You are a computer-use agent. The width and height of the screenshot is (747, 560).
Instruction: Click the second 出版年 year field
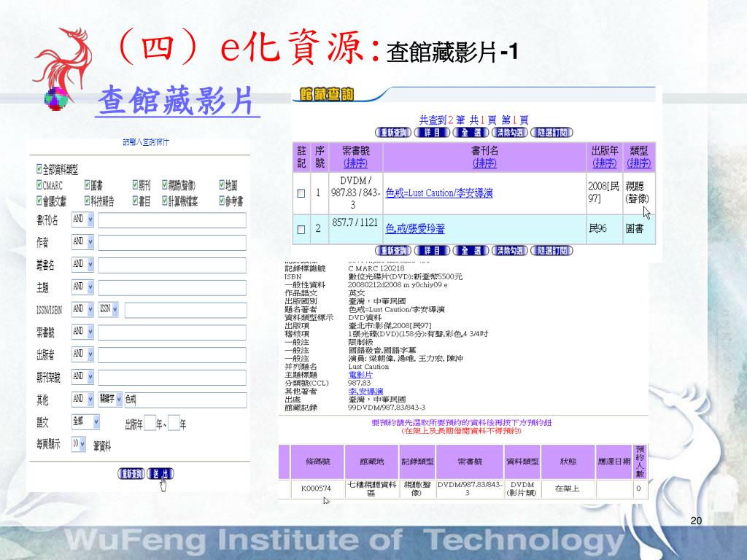click(174, 423)
